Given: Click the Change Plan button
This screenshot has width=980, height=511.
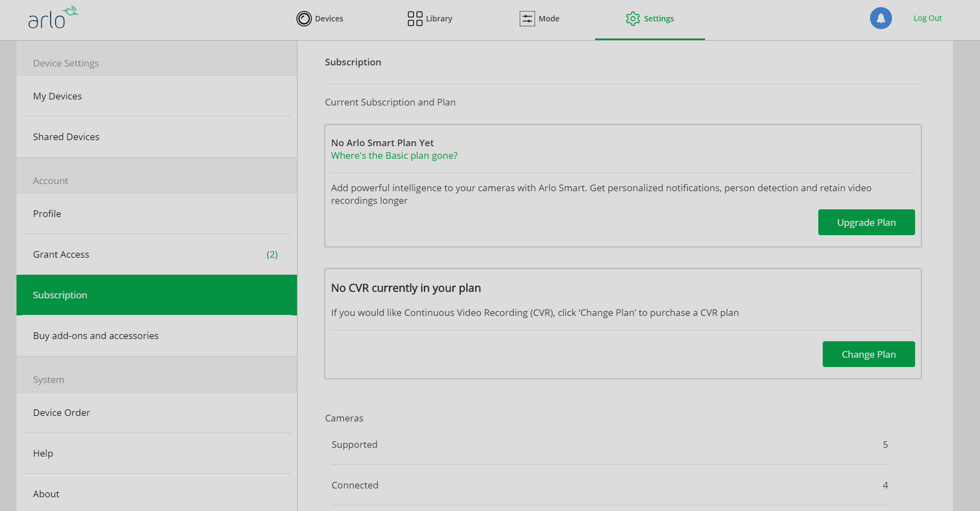Looking at the screenshot, I should (x=868, y=354).
